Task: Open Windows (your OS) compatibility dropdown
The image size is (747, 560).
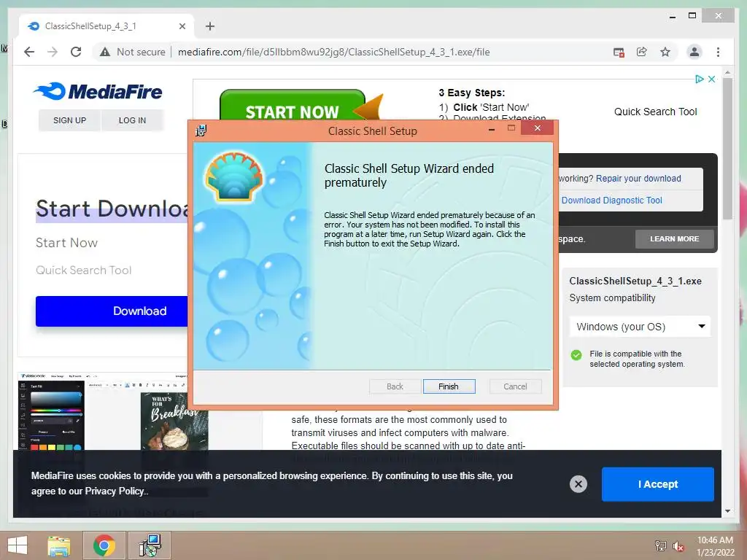Action: coord(640,327)
